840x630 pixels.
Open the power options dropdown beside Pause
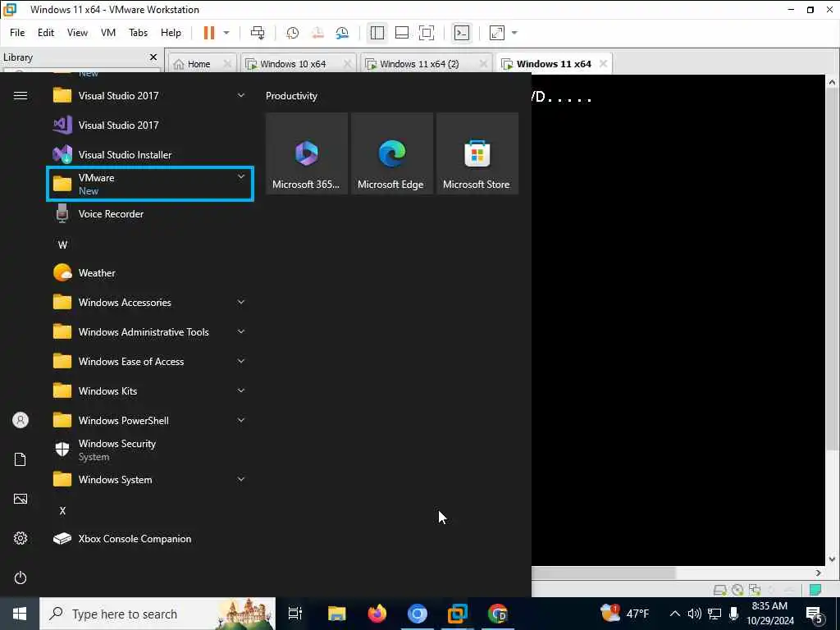[226, 33]
